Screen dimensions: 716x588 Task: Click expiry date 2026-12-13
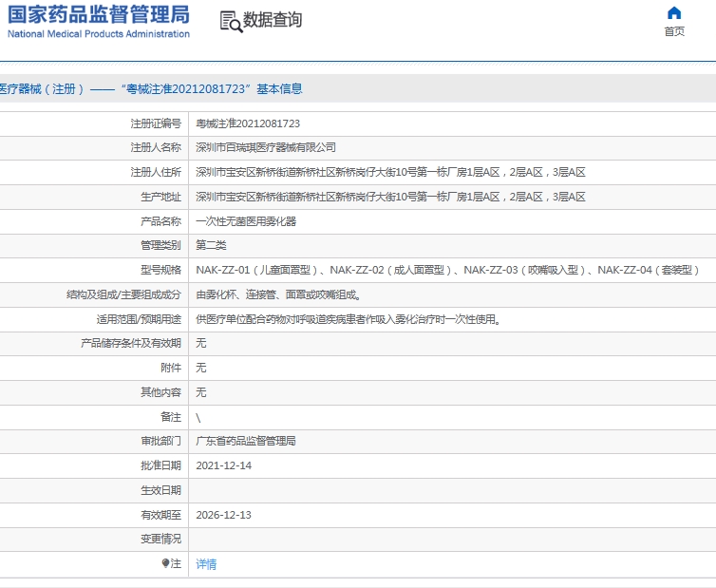pos(224,515)
